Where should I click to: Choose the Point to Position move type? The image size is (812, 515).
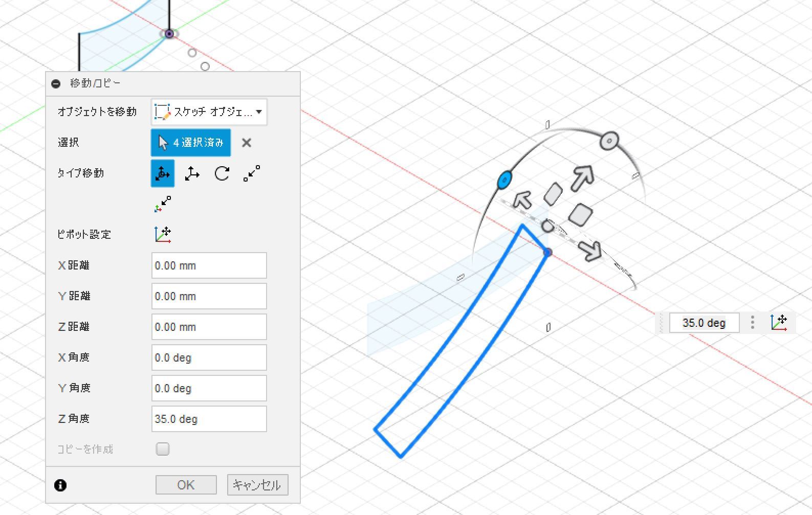coord(163,204)
